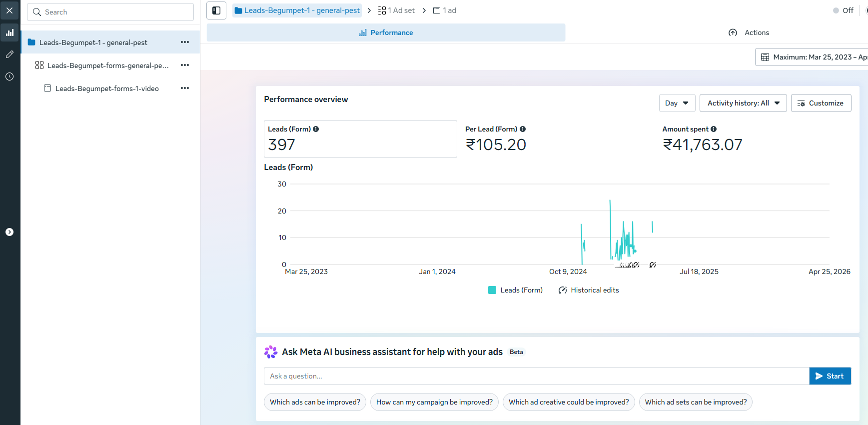Click the pencil edit icon in left rail
The image size is (868, 425).
click(x=9, y=54)
